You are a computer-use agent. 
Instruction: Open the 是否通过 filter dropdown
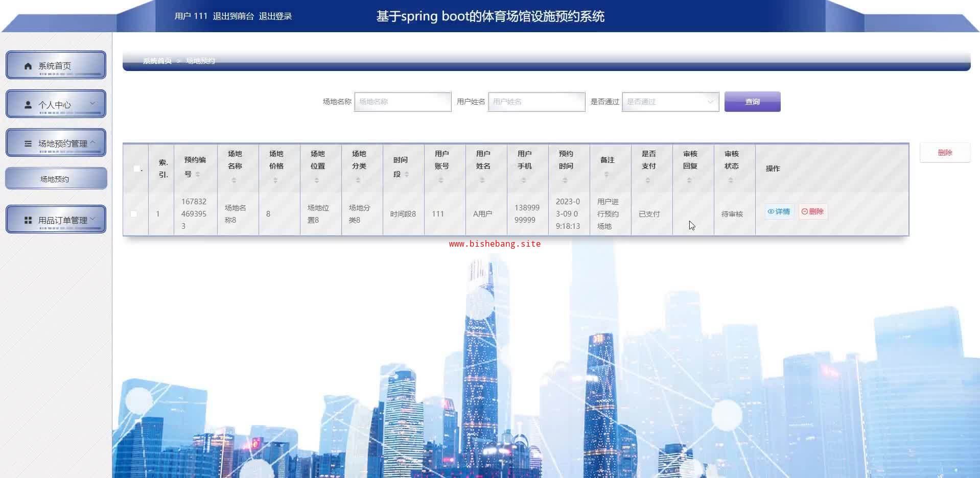tap(670, 102)
